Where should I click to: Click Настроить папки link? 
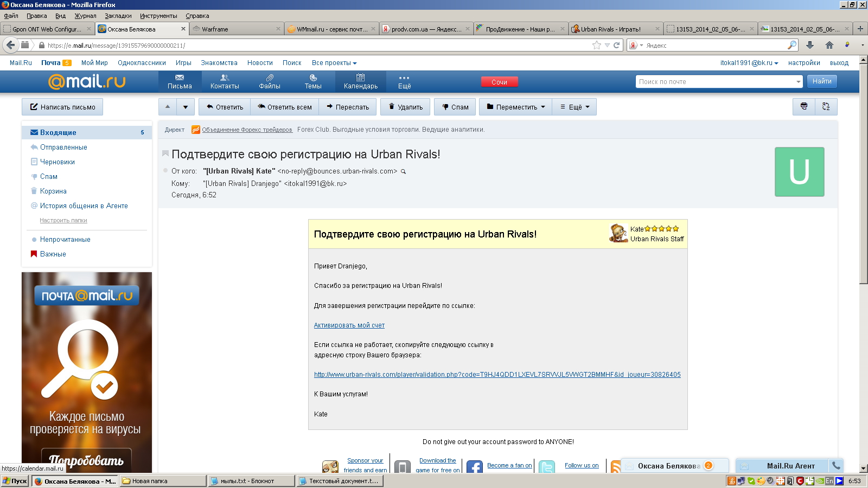click(x=63, y=220)
